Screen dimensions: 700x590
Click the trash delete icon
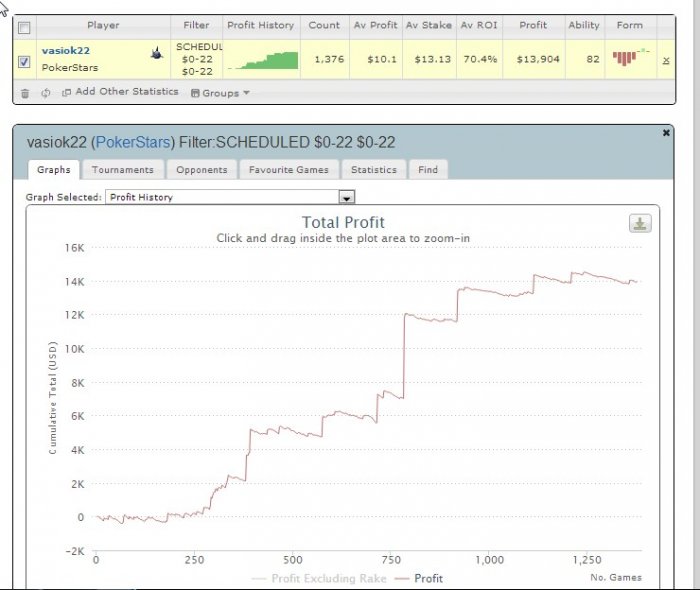click(x=25, y=93)
